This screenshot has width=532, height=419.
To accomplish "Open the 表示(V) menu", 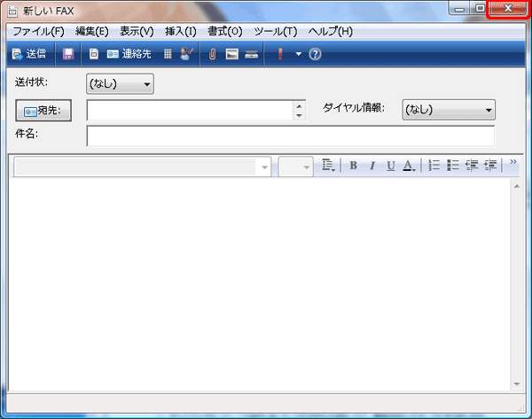I will coord(137,32).
